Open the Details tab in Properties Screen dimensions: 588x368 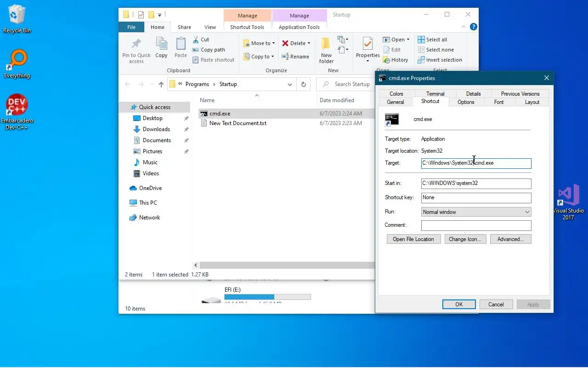pos(474,94)
